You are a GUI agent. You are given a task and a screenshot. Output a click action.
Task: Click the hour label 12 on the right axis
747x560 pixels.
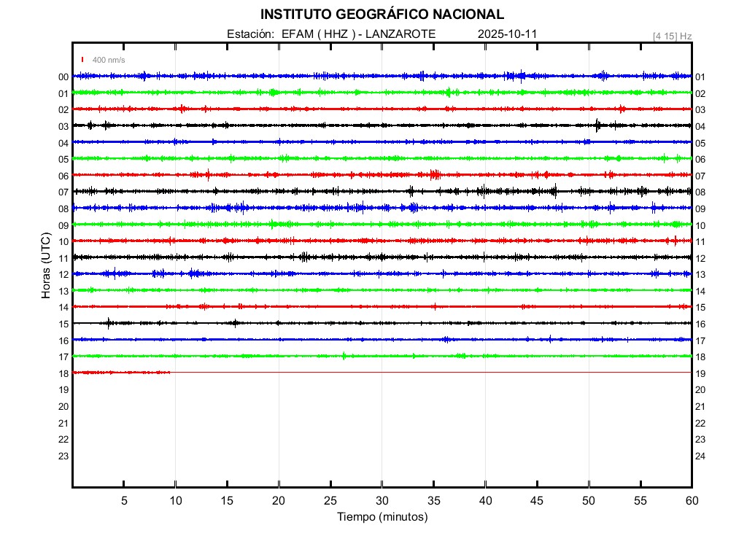point(700,259)
